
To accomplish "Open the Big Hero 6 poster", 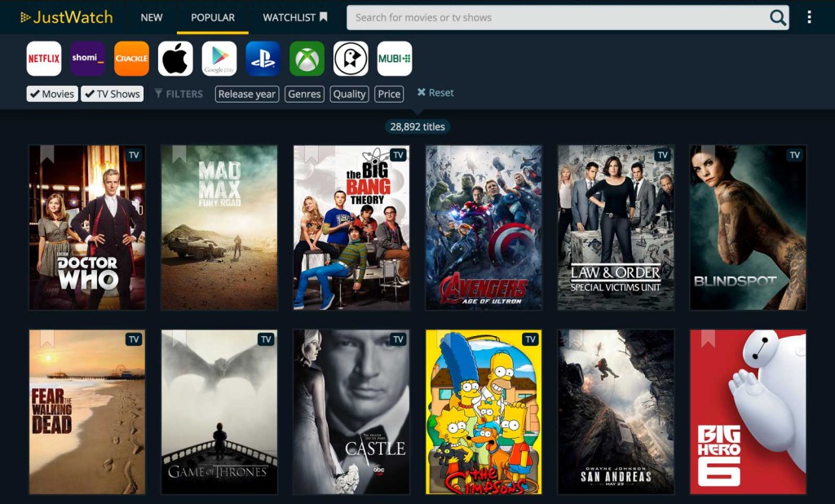I will [749, 412].
